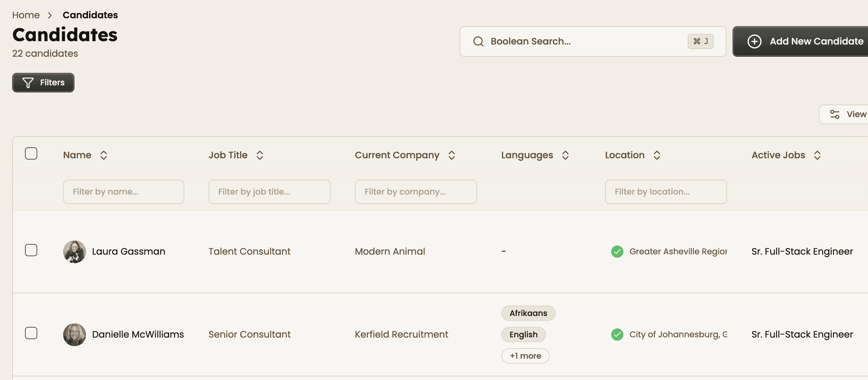Open Laura Gassman's candidate name

128,251
